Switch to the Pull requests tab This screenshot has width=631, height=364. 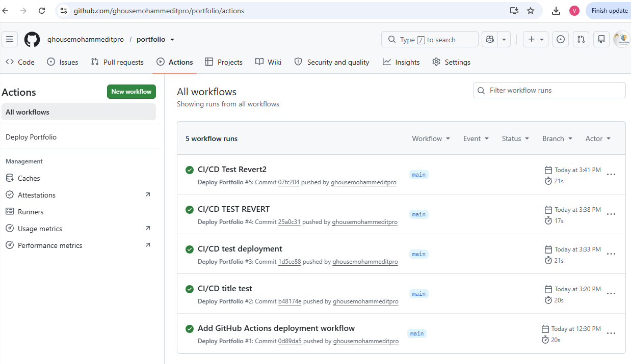coord(117,62)
